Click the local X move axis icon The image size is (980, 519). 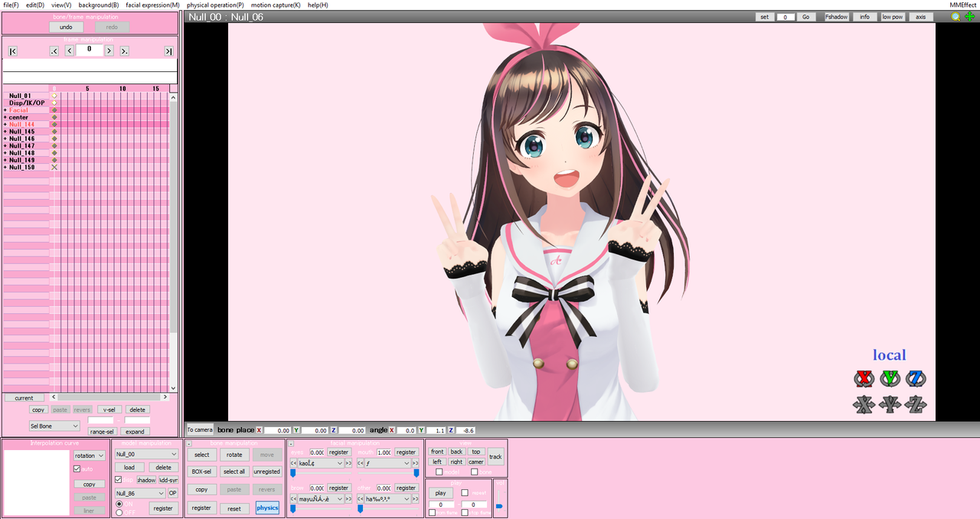coord(864,405)
